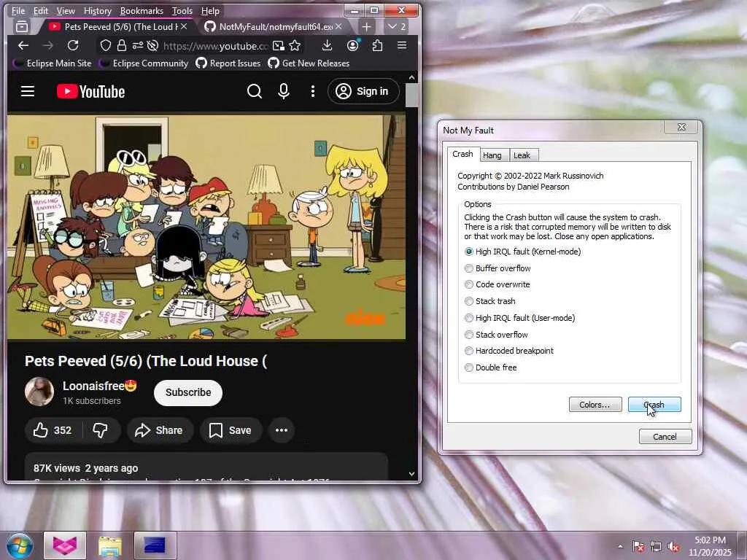Open Windows Start orb
This screenshot has height=560, width=747.
pyautogui.click(x=19, y=545)
